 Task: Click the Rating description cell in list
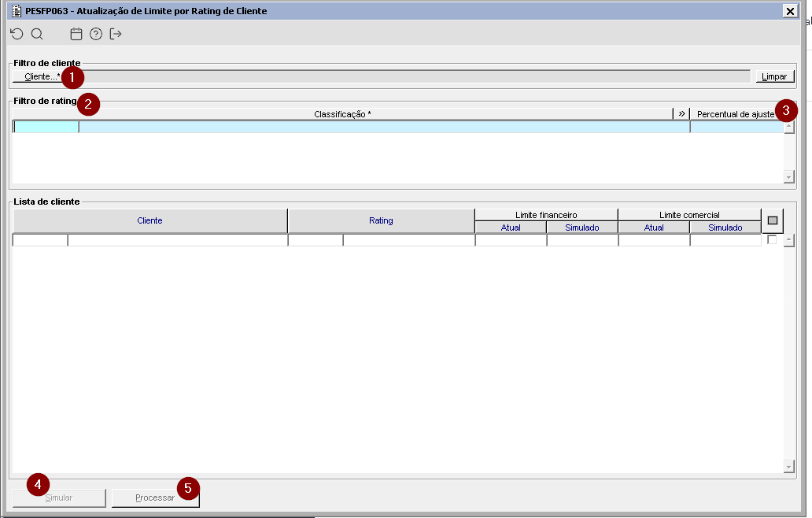(x=409, y=240)
